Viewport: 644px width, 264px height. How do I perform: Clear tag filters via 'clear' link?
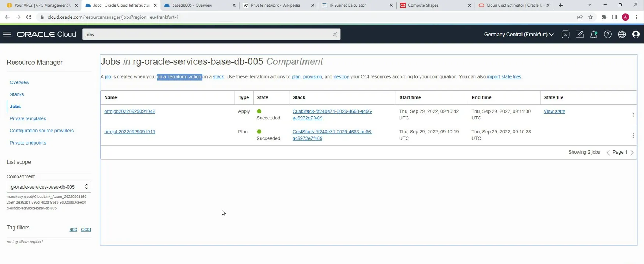pos(86,229)
